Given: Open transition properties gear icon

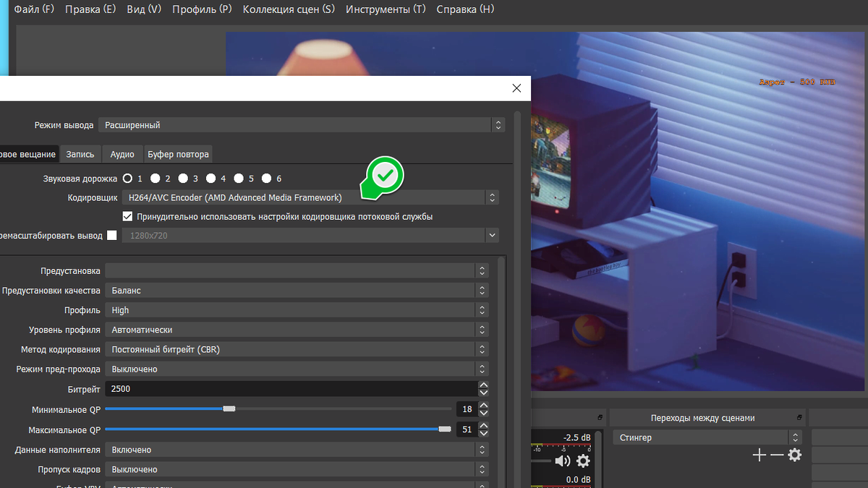Looking at the screenshot, I should click(x=795, y=455).
